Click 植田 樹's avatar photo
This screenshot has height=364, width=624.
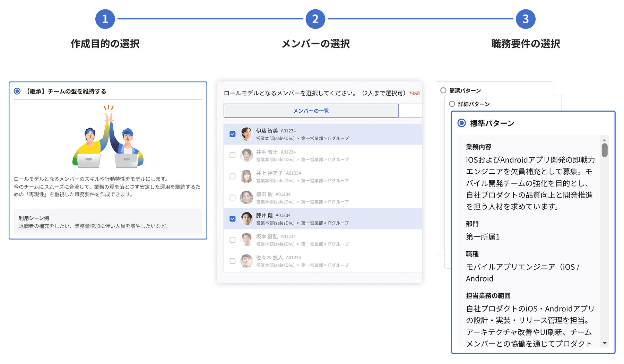(246, 198)
